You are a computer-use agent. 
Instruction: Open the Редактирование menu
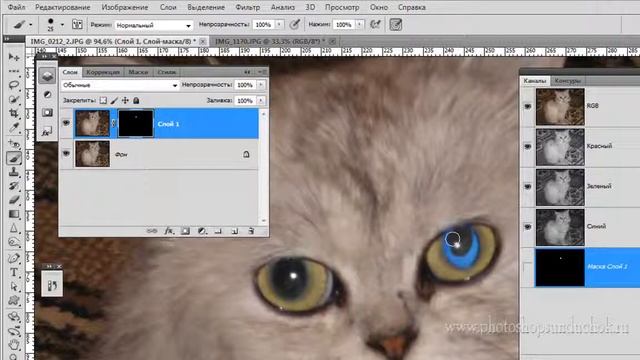(x=63, y=7)
